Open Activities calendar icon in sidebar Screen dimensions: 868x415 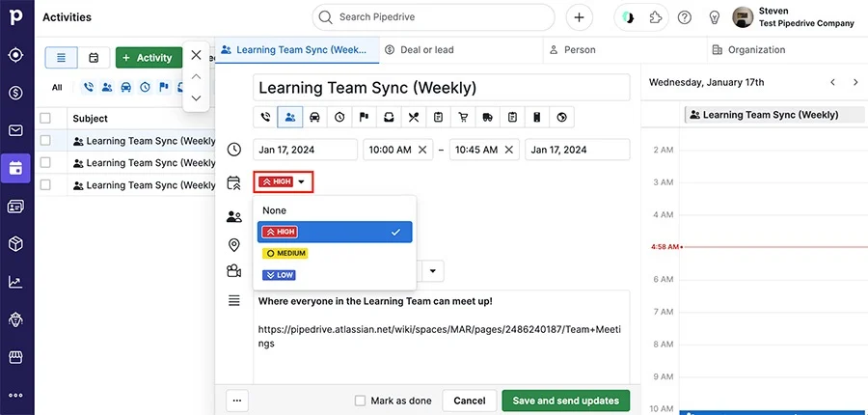click(16, 168)
